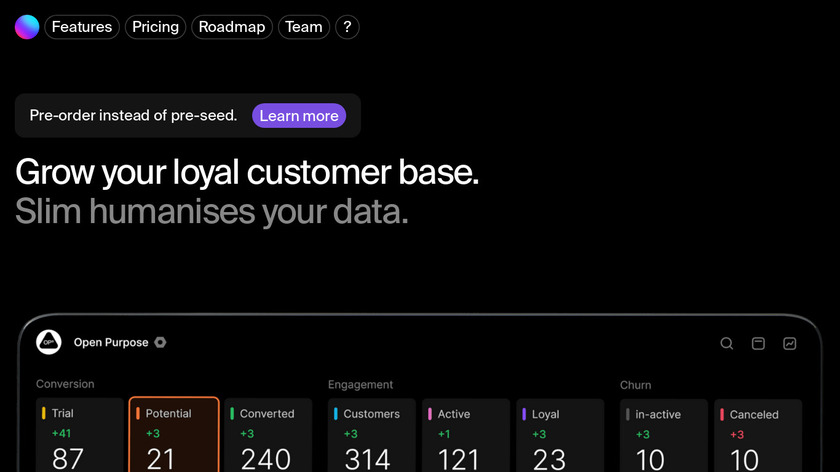Click the calendar window icon in dashboard header
This screenshot has width=840, height=472.
coord(758,343)
